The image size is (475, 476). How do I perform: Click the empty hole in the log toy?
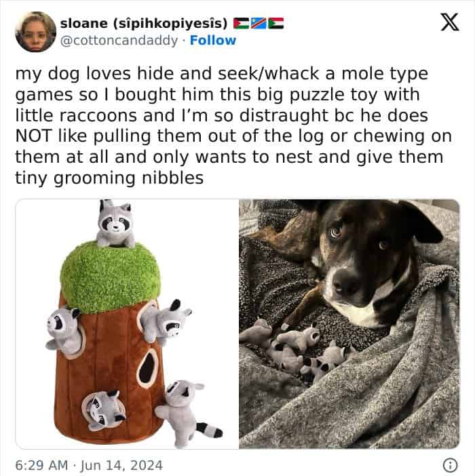148,368
